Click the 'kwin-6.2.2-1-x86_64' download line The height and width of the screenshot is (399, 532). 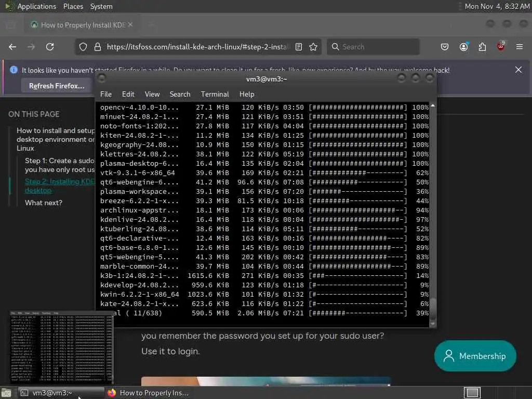[264, 295]
